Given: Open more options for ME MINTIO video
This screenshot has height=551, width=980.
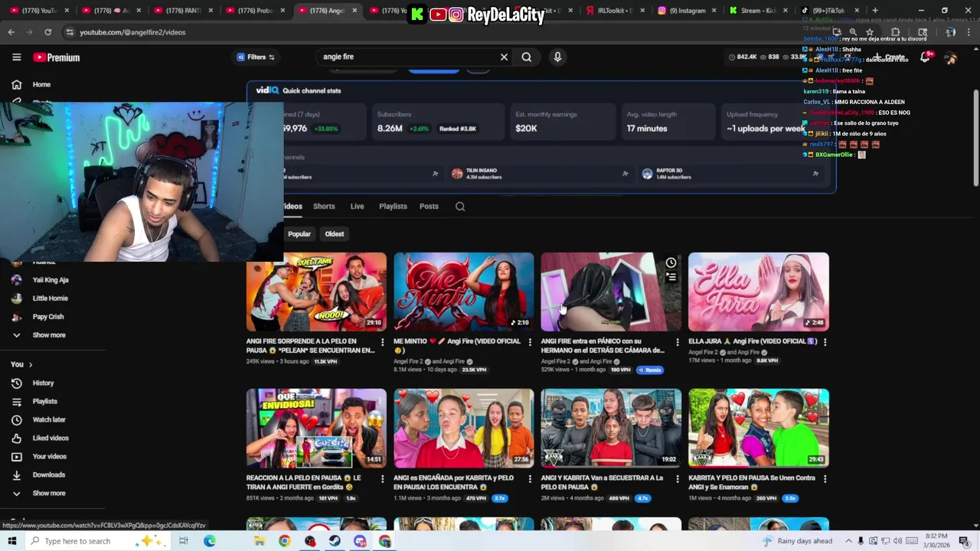Looking at the screenshot, I should pyautogui.click(x=530, y=342).
